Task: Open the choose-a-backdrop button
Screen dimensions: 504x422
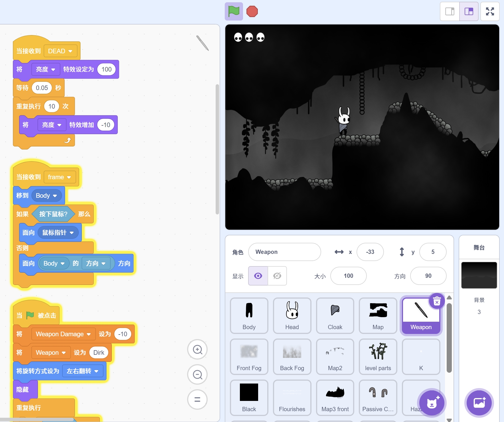Action: pyautogui.click(x=479, y=403)
